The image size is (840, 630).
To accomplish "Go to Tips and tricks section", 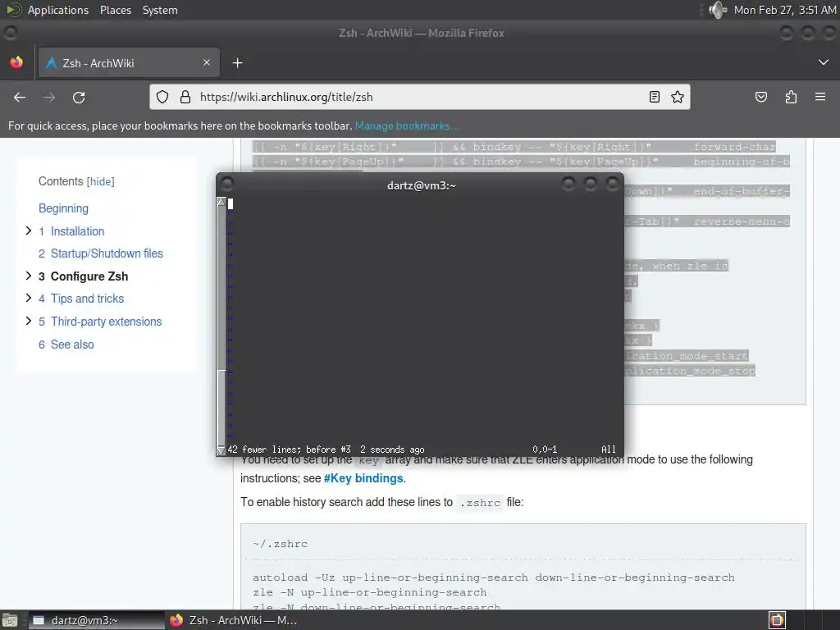I will click(87, 299).
